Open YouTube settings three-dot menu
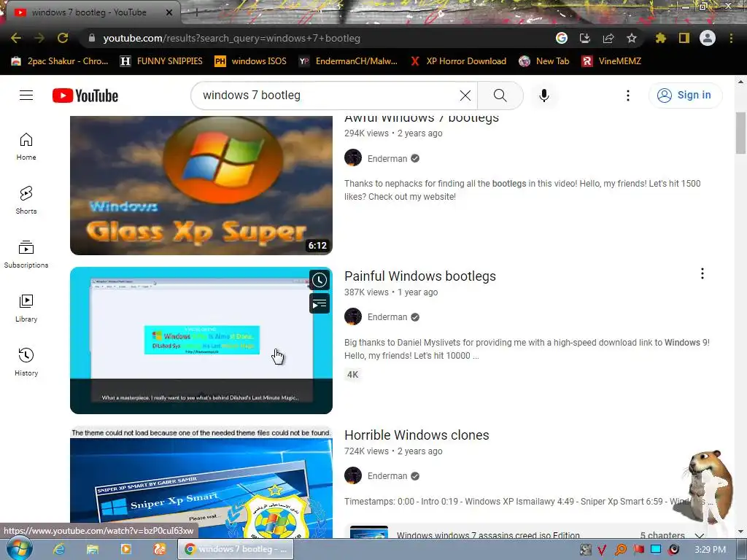747x560 pixels. pos(628,96)
